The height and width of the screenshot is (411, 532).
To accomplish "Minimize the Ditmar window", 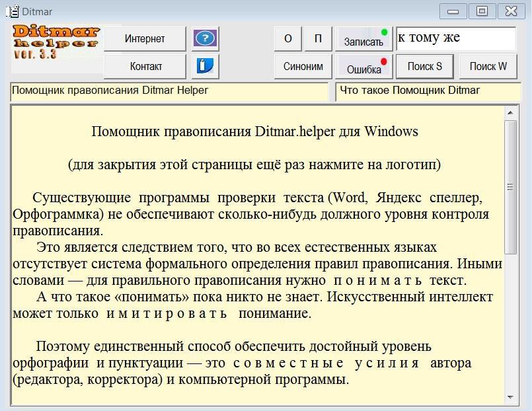I will point(453,11).
